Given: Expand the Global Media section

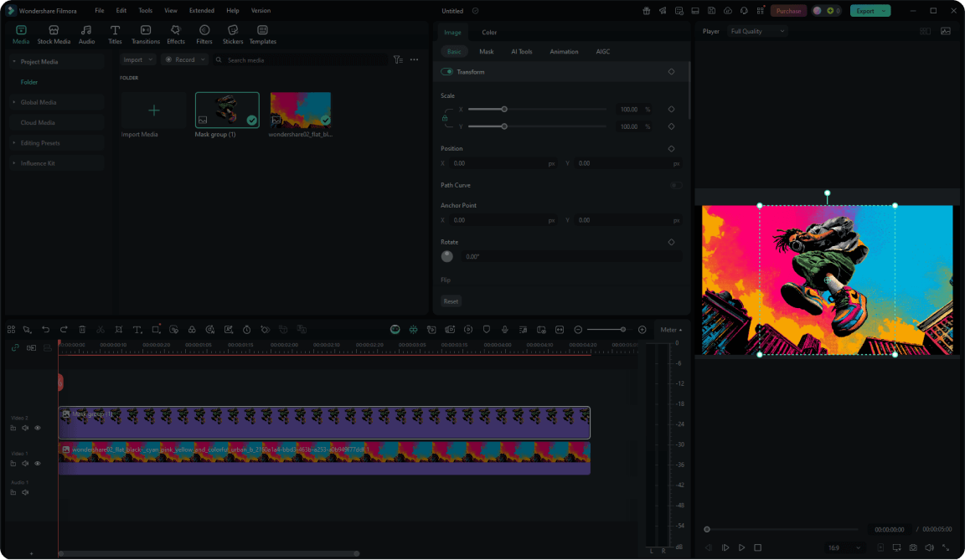Looking at the screenshot, I should click(x=14, y=102).
